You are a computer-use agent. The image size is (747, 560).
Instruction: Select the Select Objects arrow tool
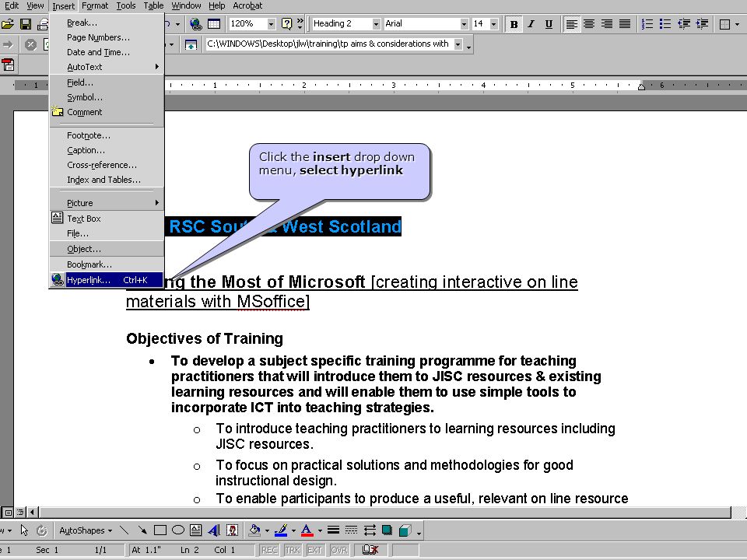tap(24, 530)
